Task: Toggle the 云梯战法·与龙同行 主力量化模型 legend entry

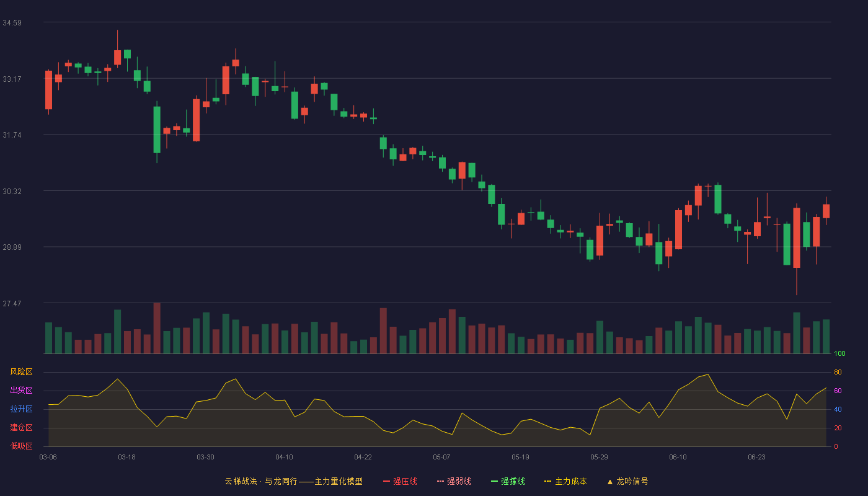Action: tap(293, 481)
